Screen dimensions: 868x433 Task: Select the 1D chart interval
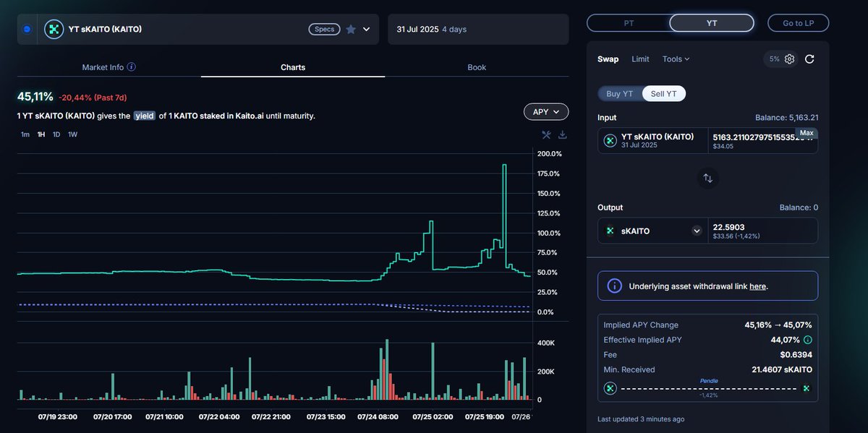[56, 134]
